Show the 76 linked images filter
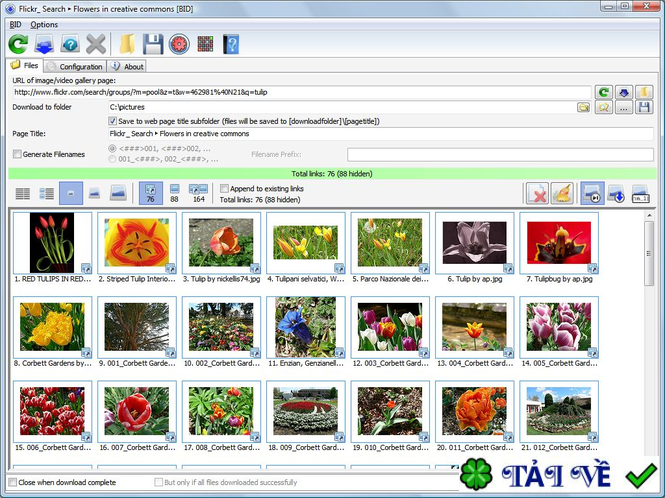Image resolution: width=665 pixels, height=498 pixels. click(x=151, y=193)
